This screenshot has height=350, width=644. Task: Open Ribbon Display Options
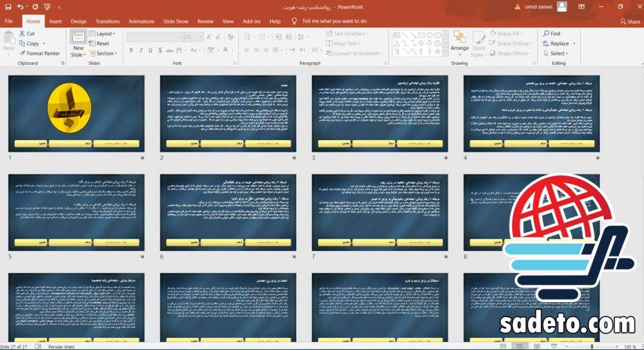[x=582, y=6]
